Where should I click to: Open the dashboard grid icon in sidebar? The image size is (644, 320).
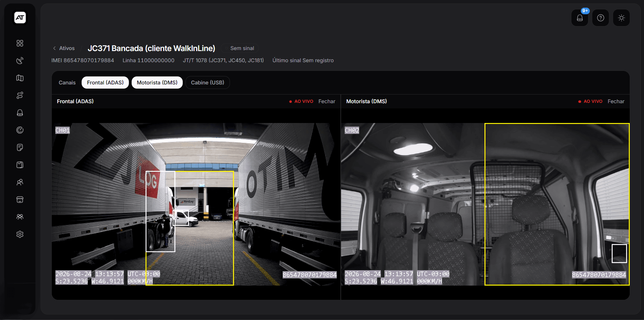20,43
